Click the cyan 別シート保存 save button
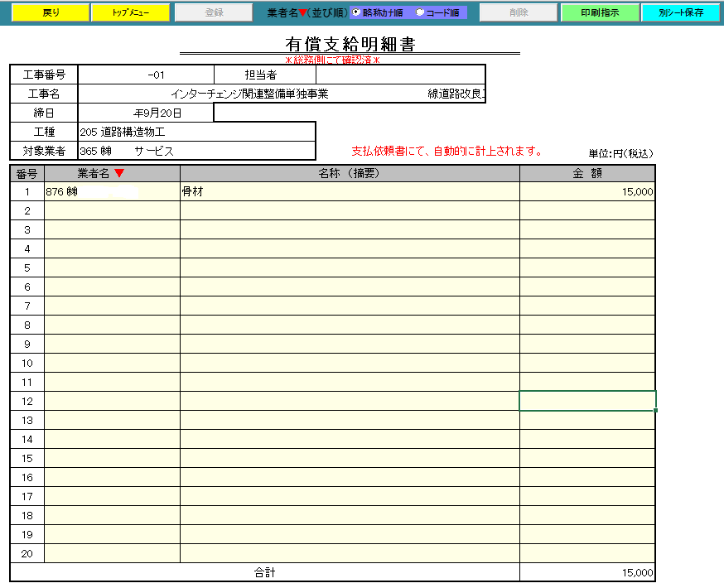This screenshot has width=724, height=588. (x=681, y=13)
